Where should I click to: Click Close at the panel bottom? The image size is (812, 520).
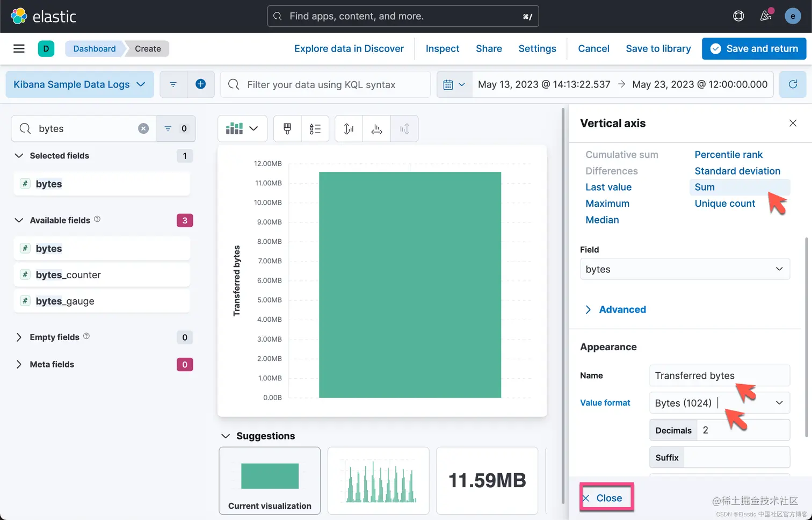607,497
